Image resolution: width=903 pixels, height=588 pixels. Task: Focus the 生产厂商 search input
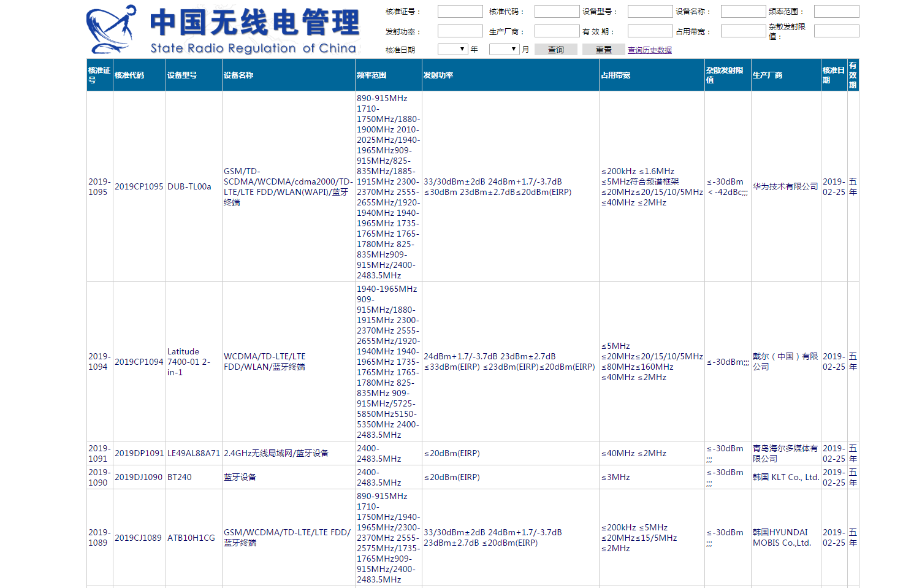pos(557,31)
